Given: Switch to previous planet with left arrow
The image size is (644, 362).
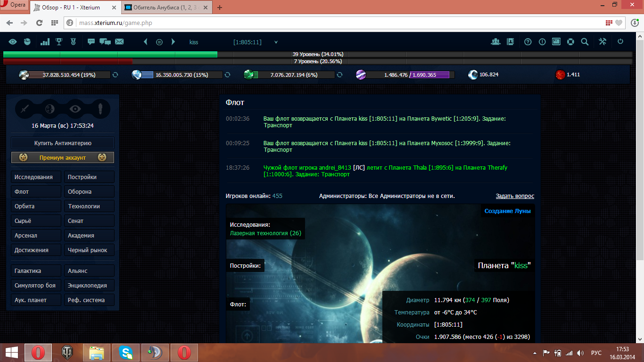Looking at the screenshot, I should click(x=146, y=42).
